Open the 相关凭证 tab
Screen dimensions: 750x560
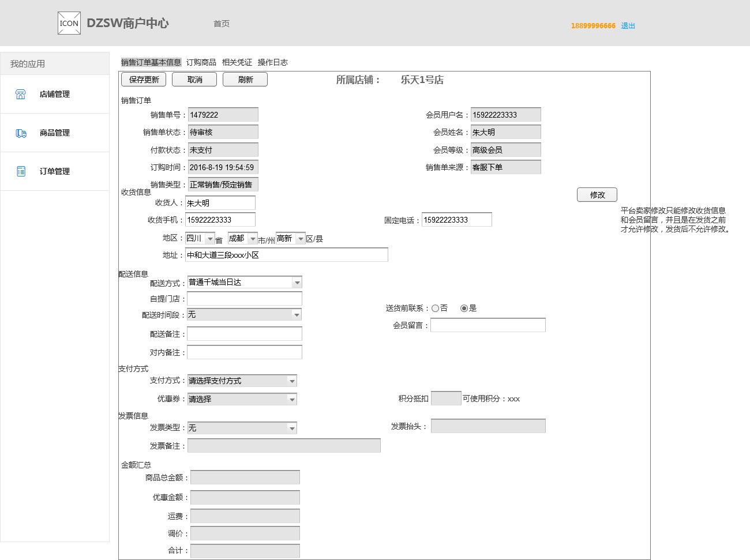(237, 62)
